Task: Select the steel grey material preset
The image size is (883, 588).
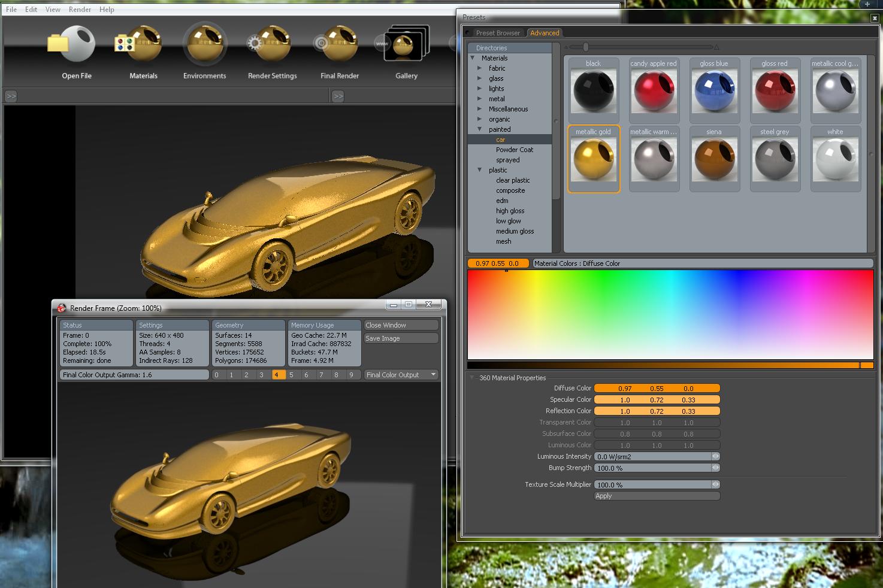Action: (x=775, y=159)
